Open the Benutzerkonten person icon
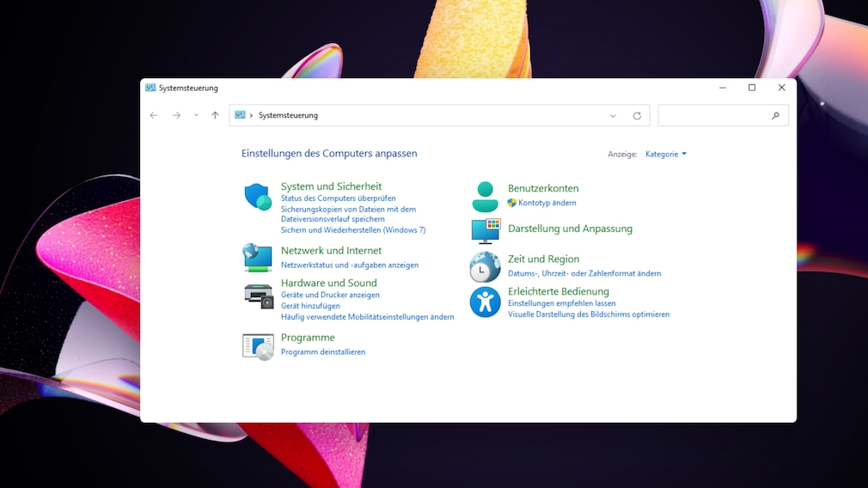Image resolution: width=868 pixels, height=488 pixels. (485, 197)
